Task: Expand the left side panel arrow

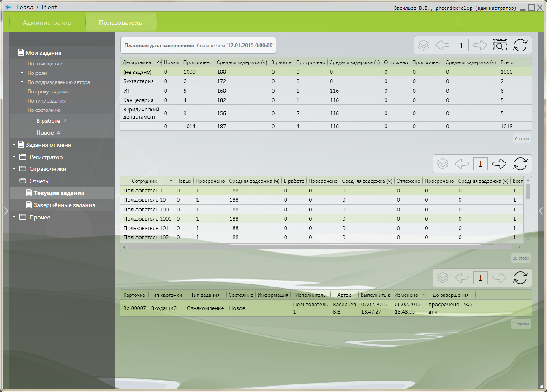Action: coord(6,211)
